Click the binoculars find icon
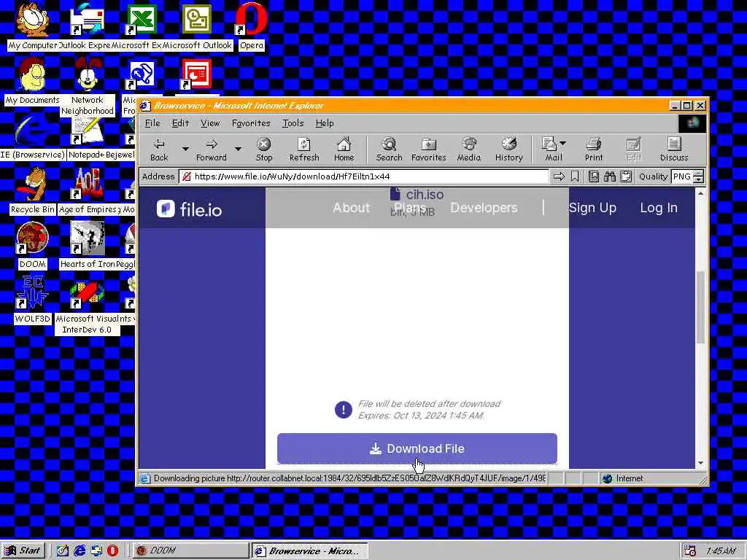The height and width of the screenshot is (560, 747). click(x=610, y=176)
